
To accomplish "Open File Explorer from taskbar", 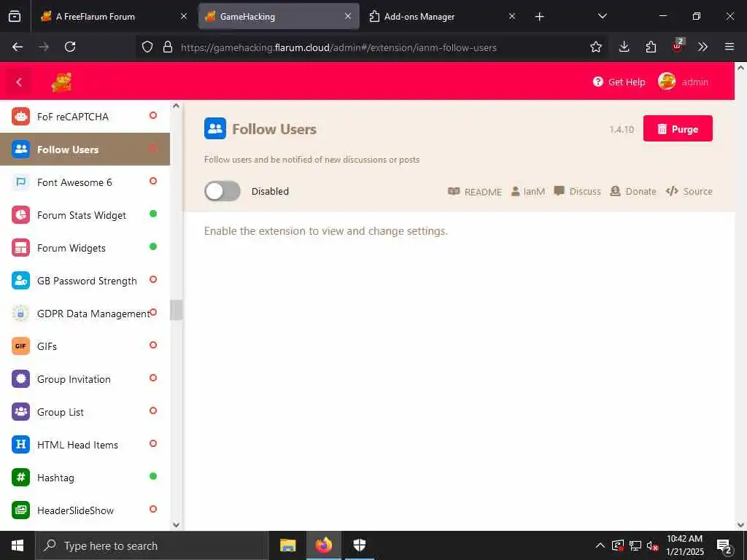I will 287,545.
